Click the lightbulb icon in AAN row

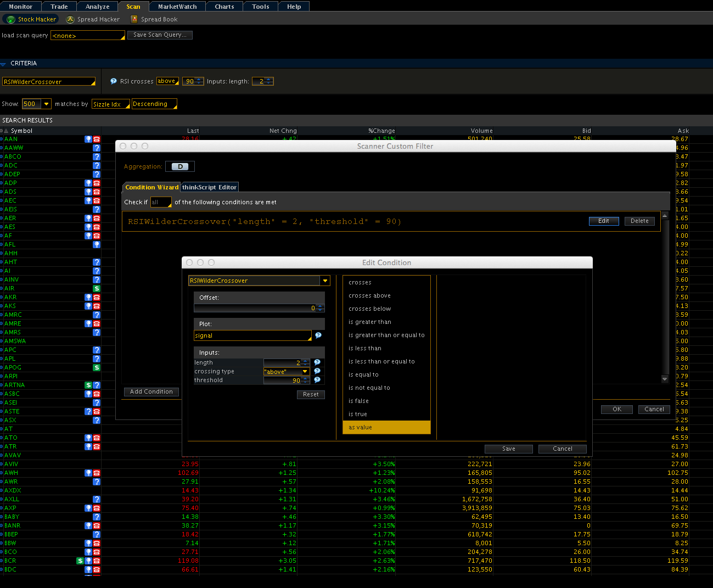pos(88,139)
